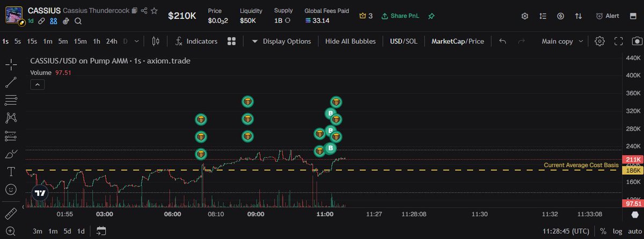Open candlestick chart style selector
Viewport: 644px width, 239px height.
click(156, 41)
